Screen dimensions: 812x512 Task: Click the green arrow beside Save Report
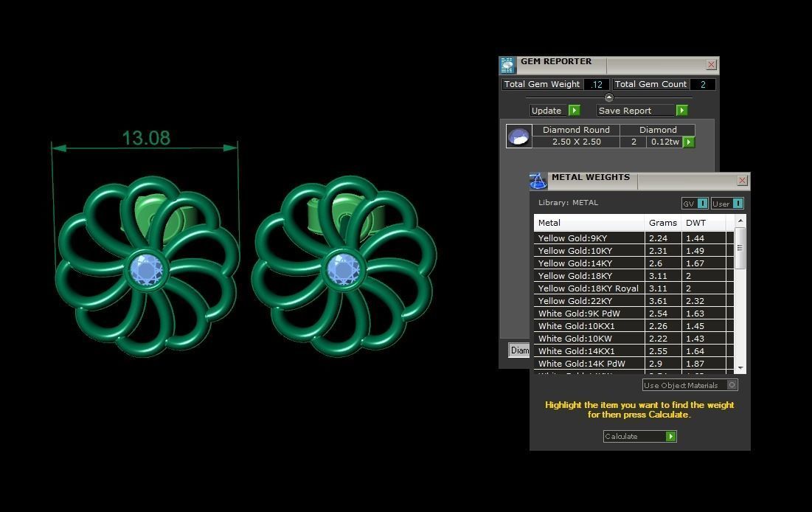tap(682, 111)
